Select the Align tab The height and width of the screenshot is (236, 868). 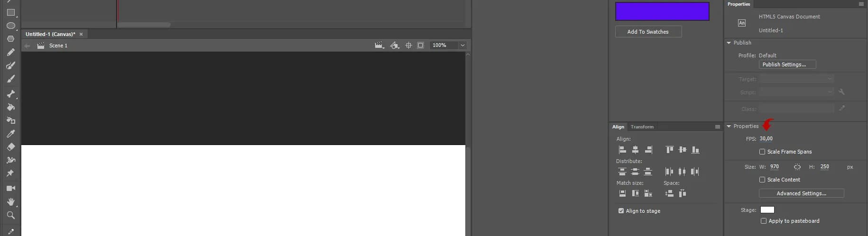618,127
